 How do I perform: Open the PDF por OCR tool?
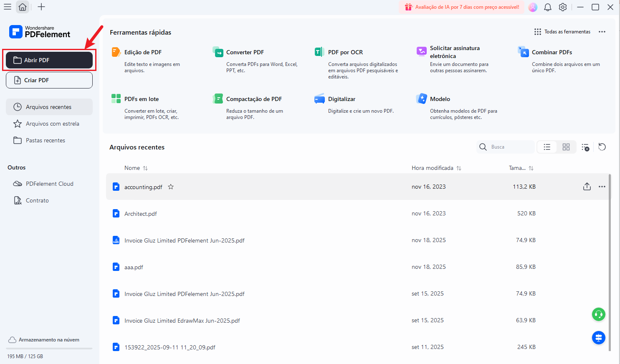345,52
